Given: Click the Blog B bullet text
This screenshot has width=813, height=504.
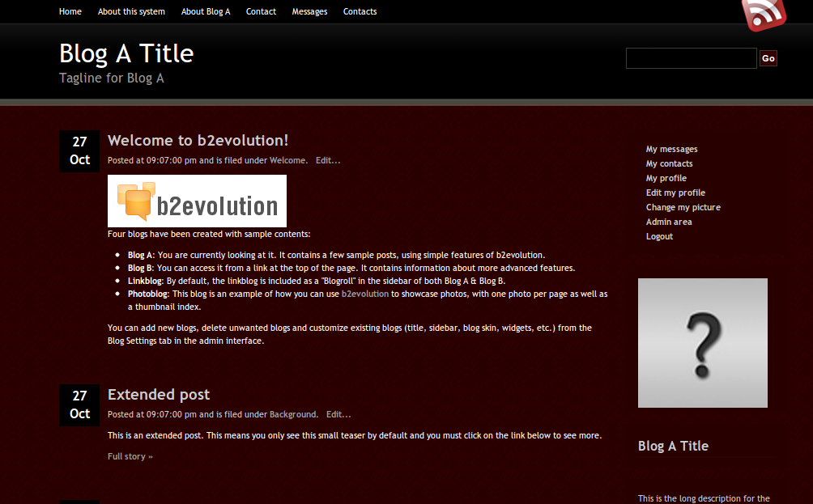Looking at the screenshot, I should (351, 268).
